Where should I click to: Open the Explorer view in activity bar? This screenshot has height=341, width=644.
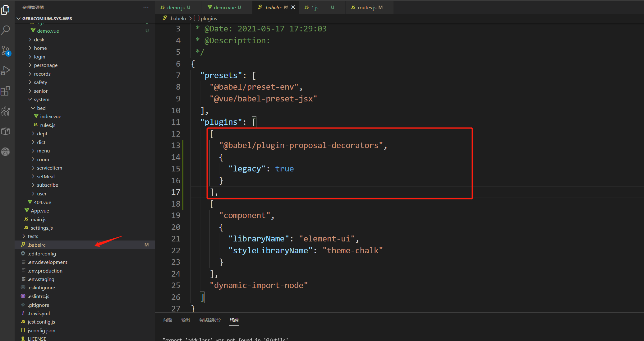[6, 10]
